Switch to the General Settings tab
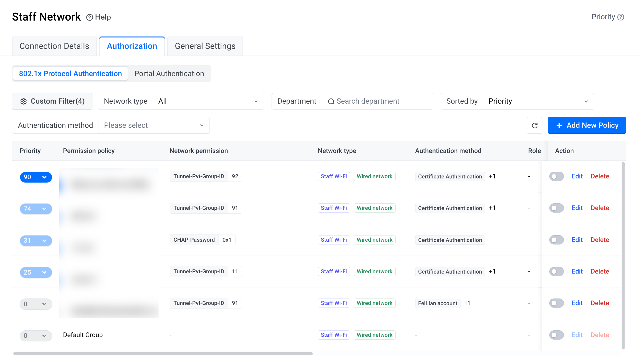The image size is (644, 362). tap(205, 46)
